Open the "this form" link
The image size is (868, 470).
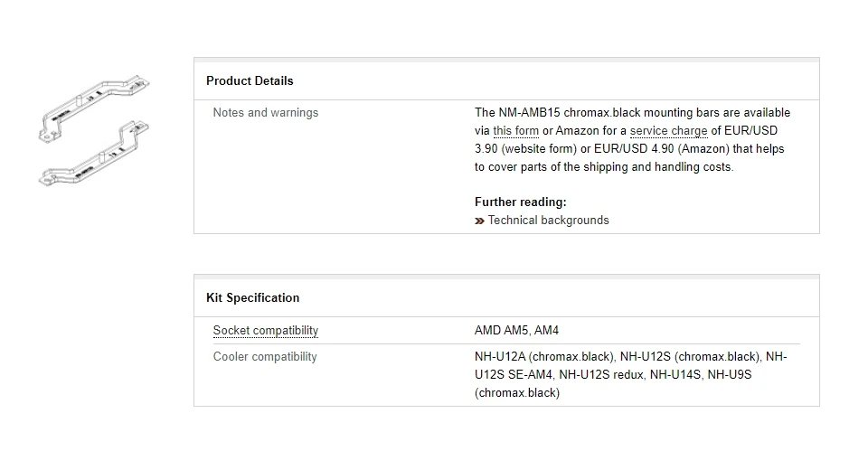(x=515, y=131)
